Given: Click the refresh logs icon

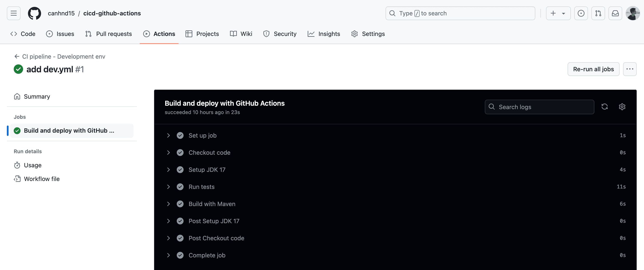Looking at the screenshot, I should tap(605, 107).
